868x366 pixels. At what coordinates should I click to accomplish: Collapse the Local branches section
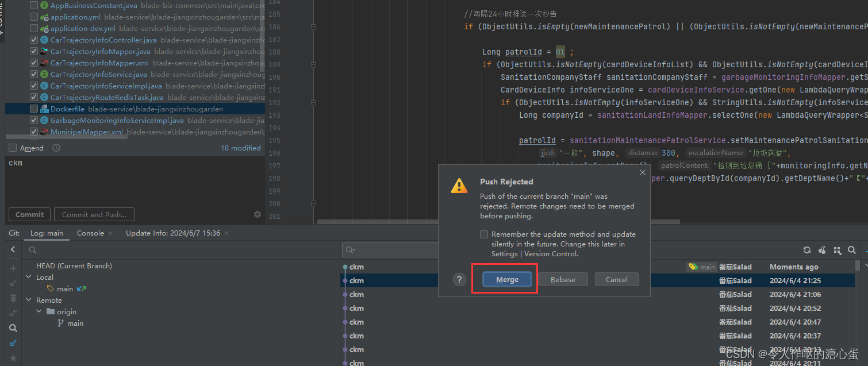[28, 277]
